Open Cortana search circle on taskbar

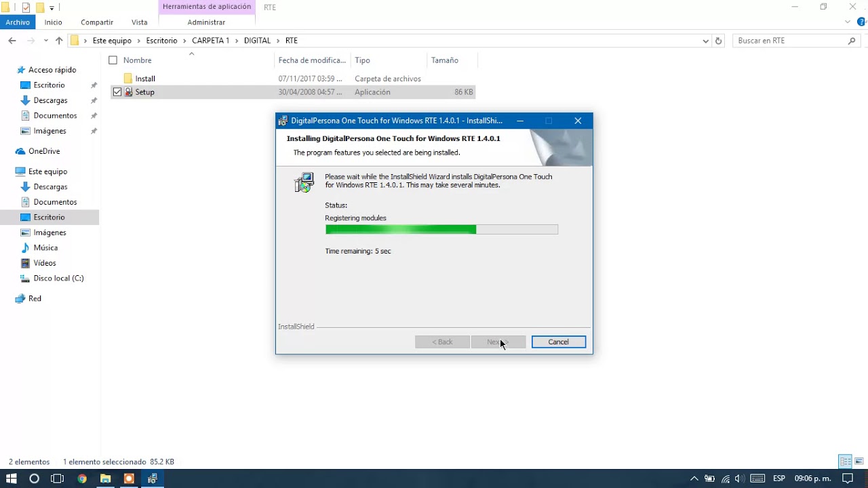pyautogui.click(x=34, y=479)
